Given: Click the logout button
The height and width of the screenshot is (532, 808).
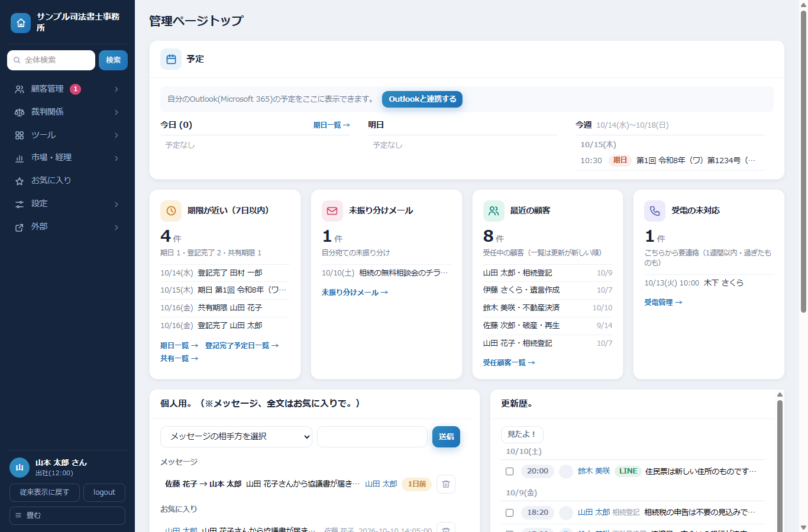Looking at the screenshot, I should click(x=104, y=492).
